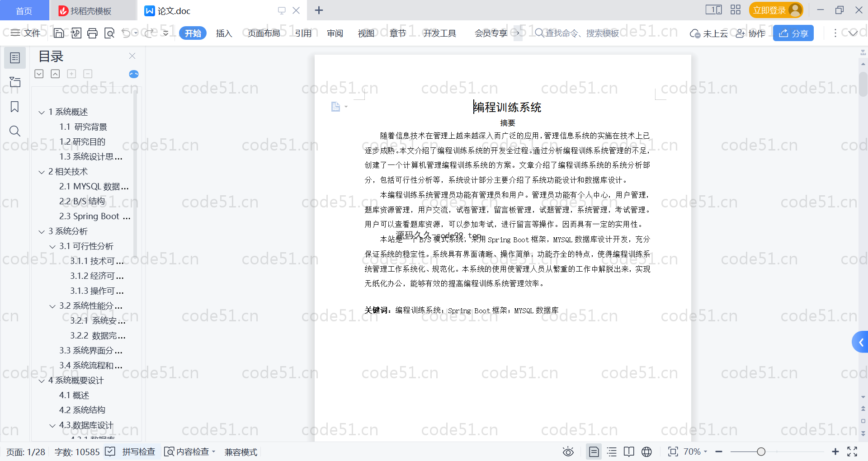Close the 目录 panel
Viewport: 868px width, 461px height.
pyautogui.click(x=132, y=56)
